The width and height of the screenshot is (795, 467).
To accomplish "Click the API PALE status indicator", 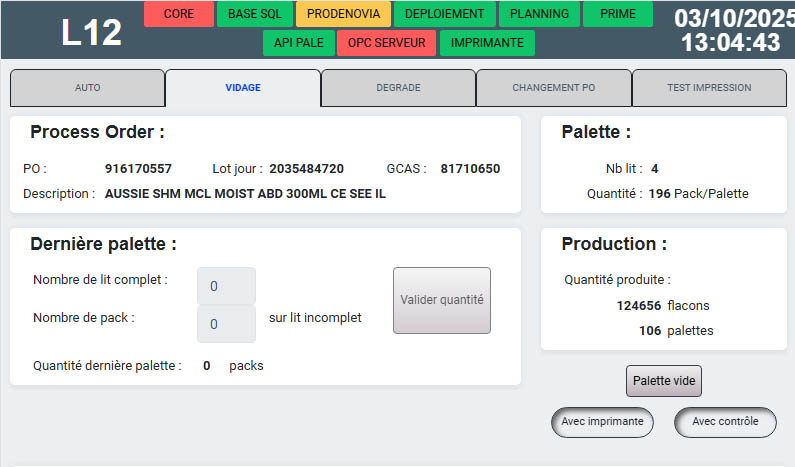I will coord(298,43).
